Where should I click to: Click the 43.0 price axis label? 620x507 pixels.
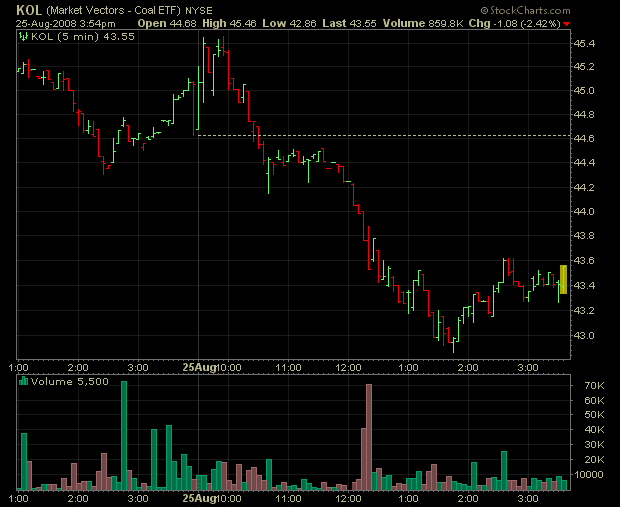coord(584,335)
